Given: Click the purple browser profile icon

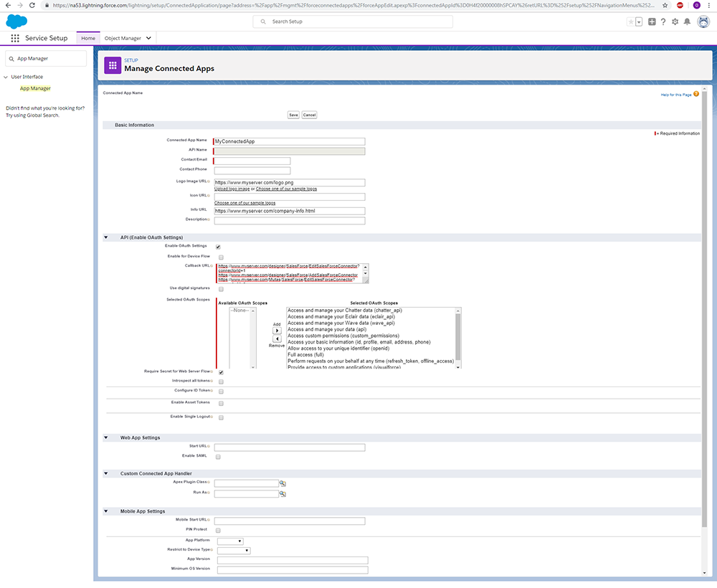Looking at the screenshot, I should (696, 6).
